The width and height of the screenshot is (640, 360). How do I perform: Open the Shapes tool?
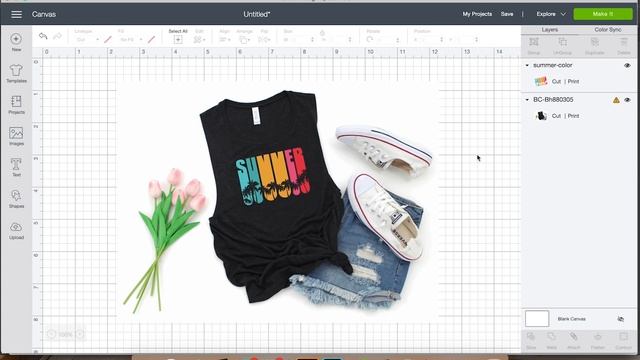pos(16,199)
